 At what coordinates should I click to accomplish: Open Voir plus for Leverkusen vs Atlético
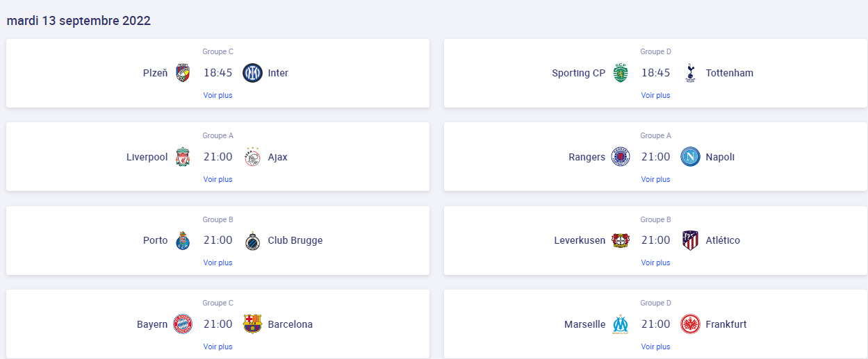point(656,262)
